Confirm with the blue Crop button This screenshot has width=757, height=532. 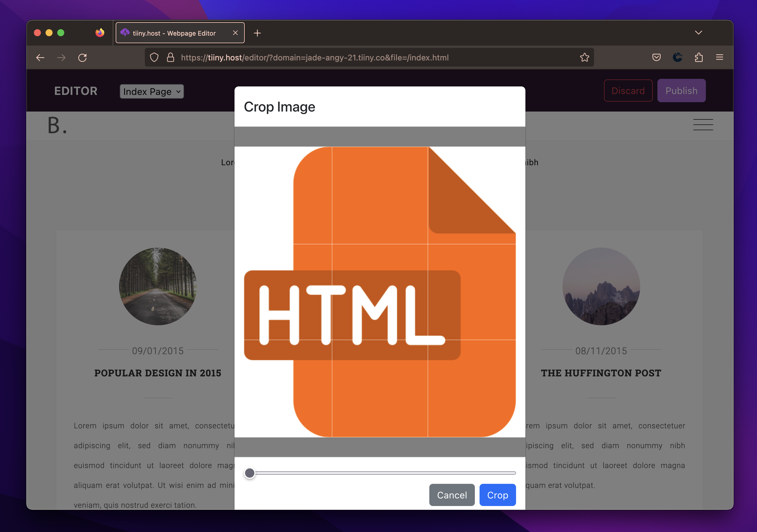tap(497, 495)
